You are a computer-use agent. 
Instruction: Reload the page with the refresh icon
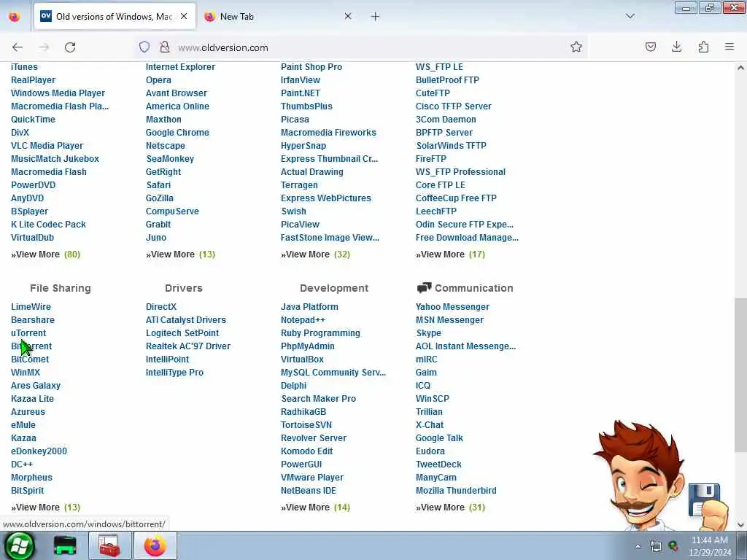tap(70, 47)
